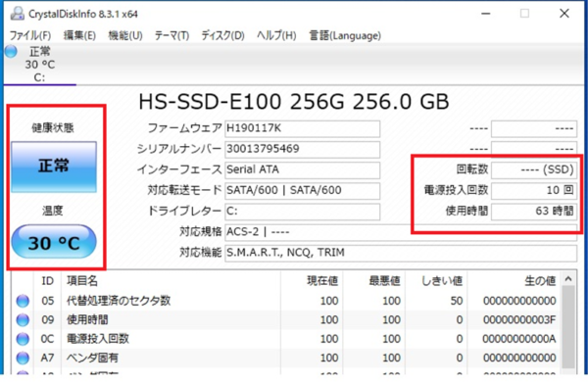Open the ファイル(F) menu
The width and height of the screenshot is (588, 384).
tap(30, 35)
